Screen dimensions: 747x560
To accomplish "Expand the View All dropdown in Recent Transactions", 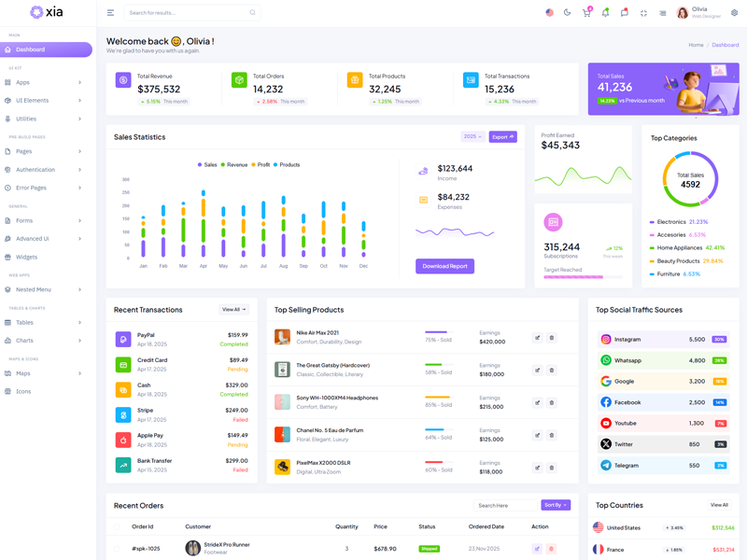I will point(233,310).
